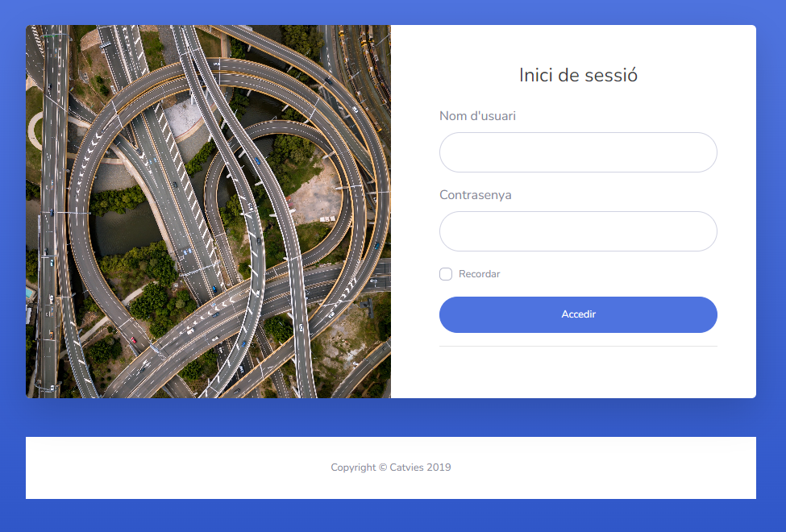
Task: Select the "Inici de sessió" heading
Action: coord(578,75)
